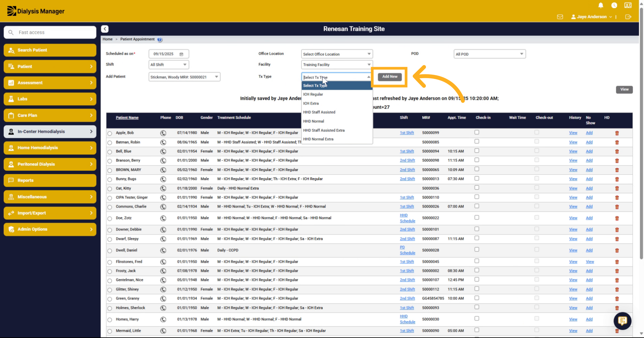Click the logout icon beside user name
The height and width of the screenshot is (338, 644).
coord(628,17)
